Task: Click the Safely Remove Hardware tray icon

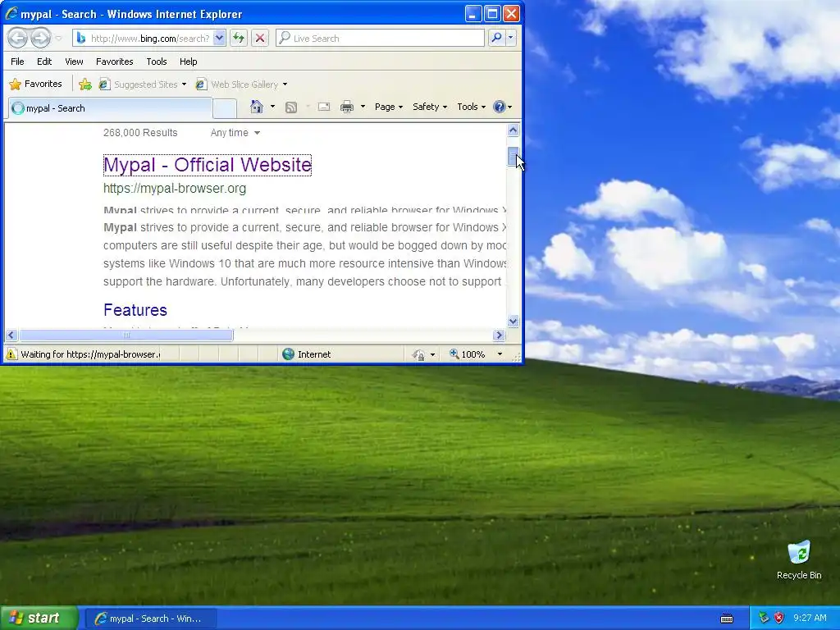Action: (764, 619)
